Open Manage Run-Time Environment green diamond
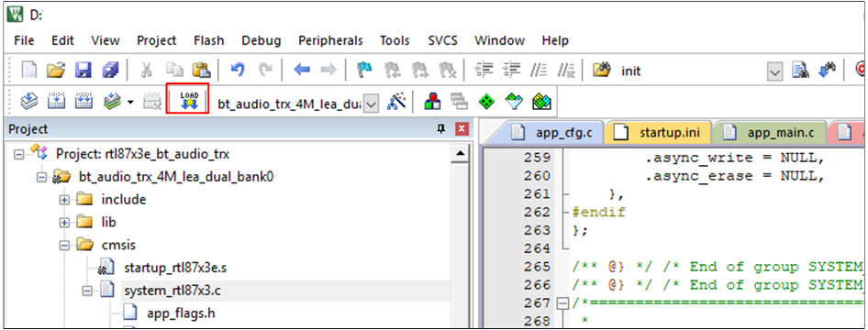Viewport: 868px width, 330px height. click(485, 102)
